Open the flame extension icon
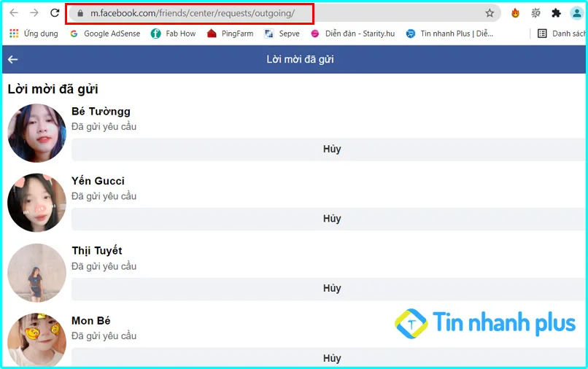The width and height of the screenshot is (588, 369). pos(515,14)
